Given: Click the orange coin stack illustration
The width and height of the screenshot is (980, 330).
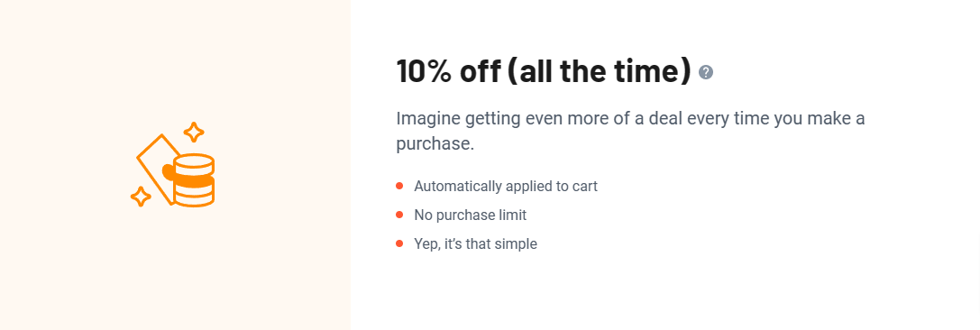Looking at the screenshot, I should tap(194, 180).
